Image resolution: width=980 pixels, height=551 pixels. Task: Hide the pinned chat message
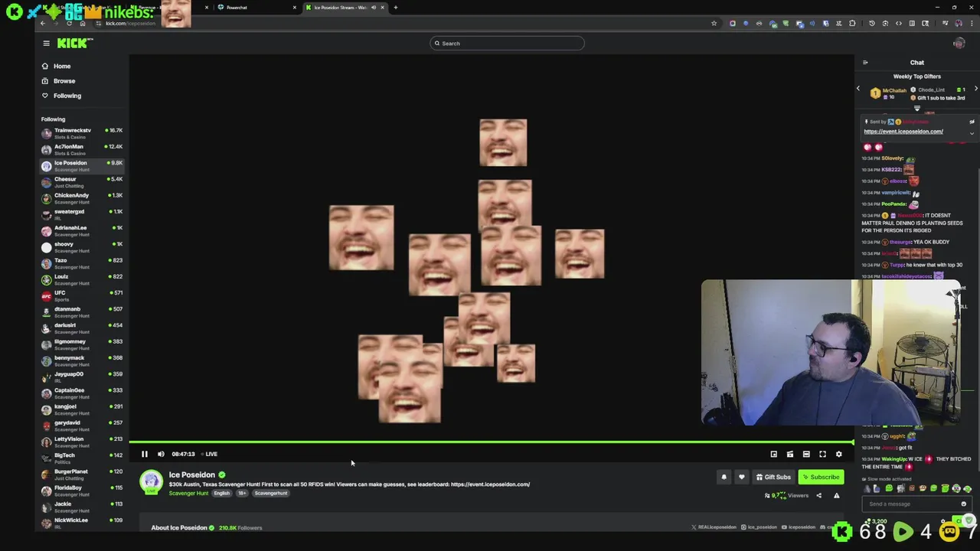[972, 122]
